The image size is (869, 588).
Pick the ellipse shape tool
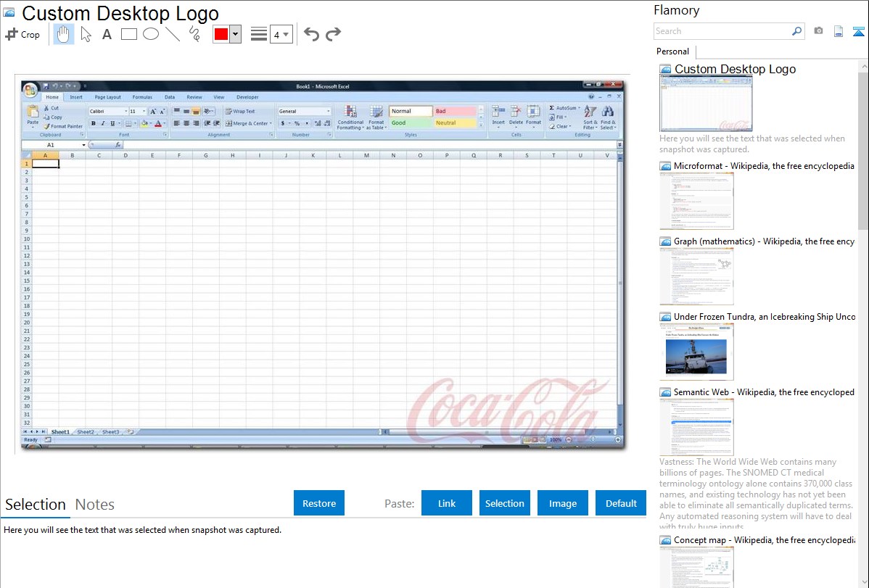(x=151, y=34)
